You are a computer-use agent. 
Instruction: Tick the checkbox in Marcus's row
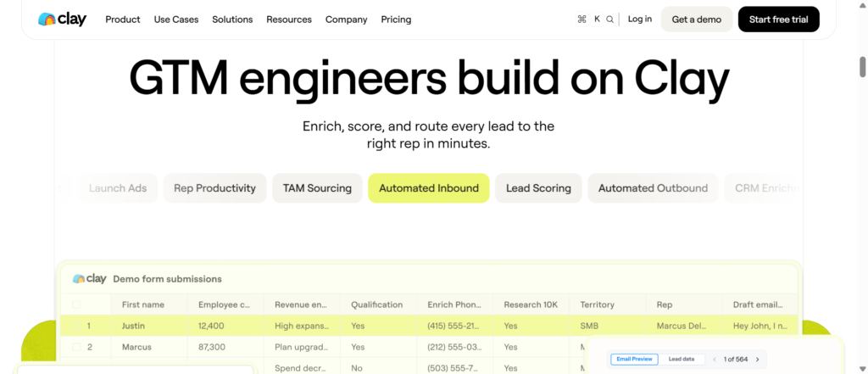pyautogui.click(x=76, y=347)
